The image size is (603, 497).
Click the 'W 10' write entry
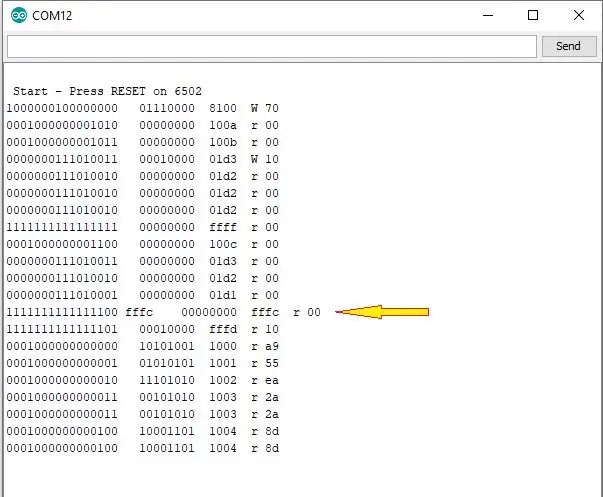tap(265, 159)
